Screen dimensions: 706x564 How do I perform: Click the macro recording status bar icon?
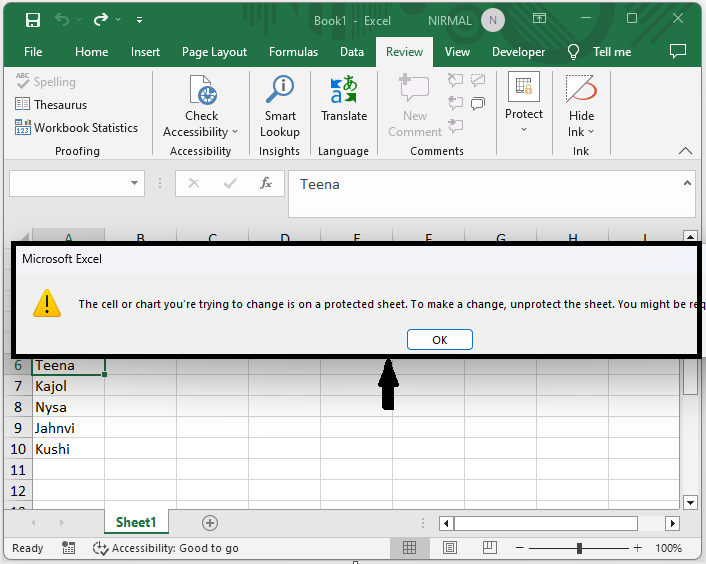(x=68, y=548)
